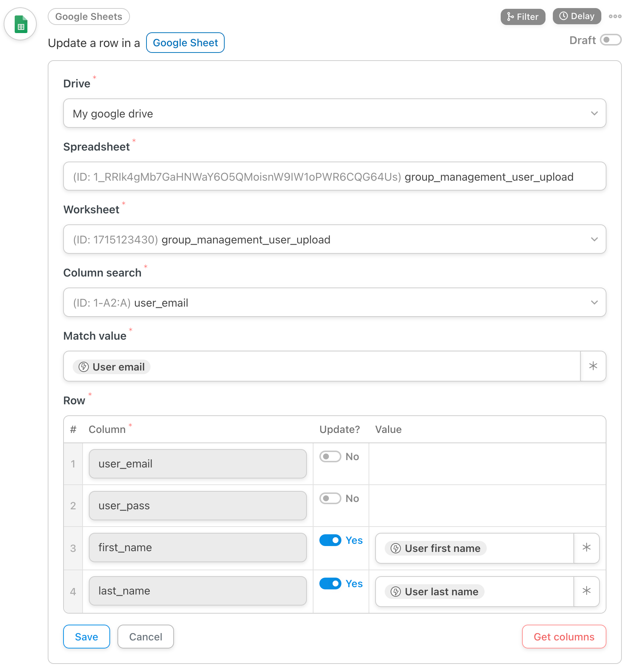The width and height of the screenshot is (627, 672).
Task: Toggle the Draft switch
Action: (610, 40)
